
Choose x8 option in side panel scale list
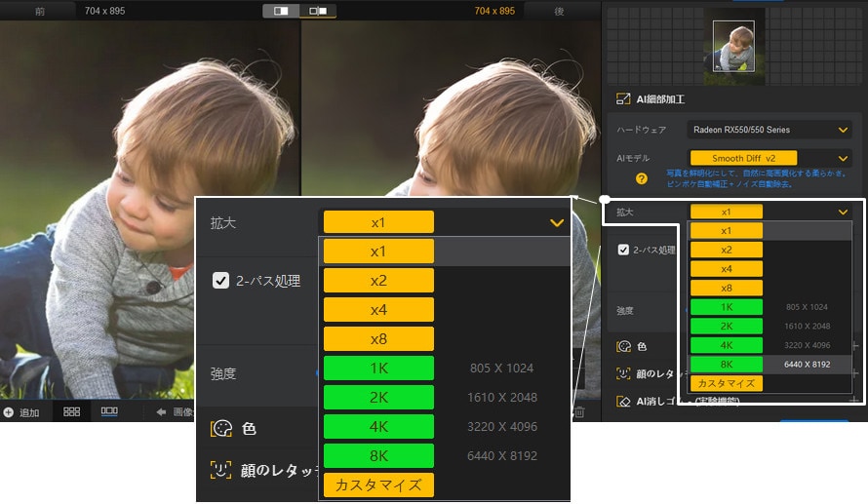(727, 288)
